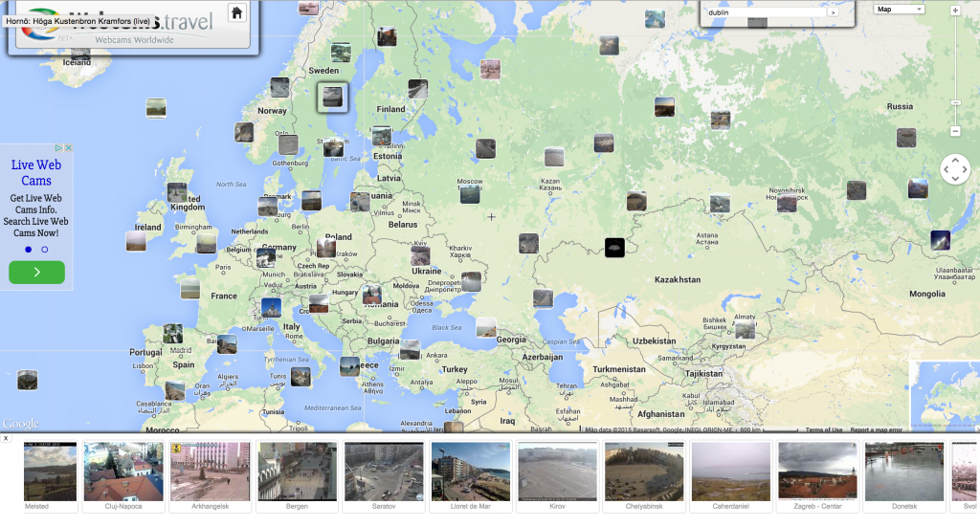Click the webcam marker next to Kyiv
Viewport: 980px width, 527px height.
(x=420, y=256)
